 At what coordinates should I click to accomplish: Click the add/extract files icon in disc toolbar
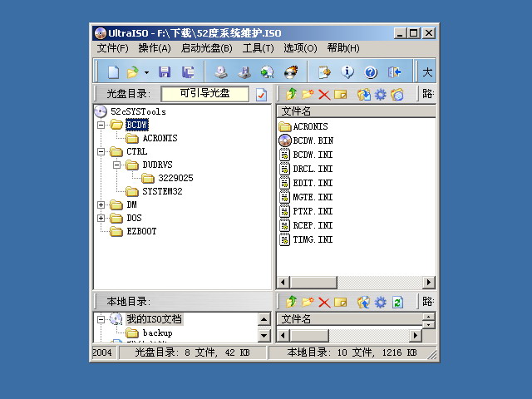364,94
